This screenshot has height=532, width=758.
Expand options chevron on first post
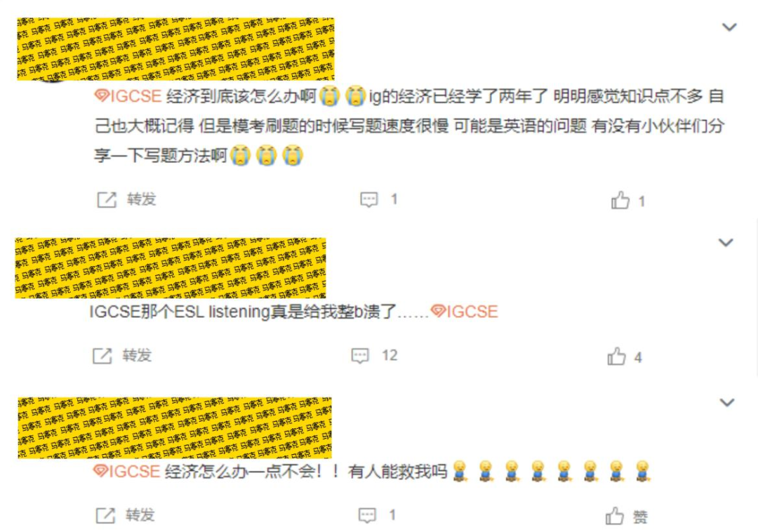tap(729, 27)
